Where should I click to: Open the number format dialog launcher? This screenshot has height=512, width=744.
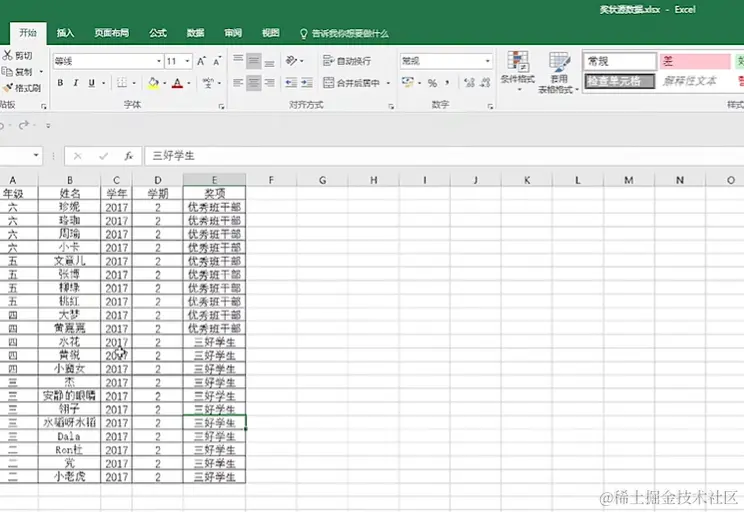[490, 107]
